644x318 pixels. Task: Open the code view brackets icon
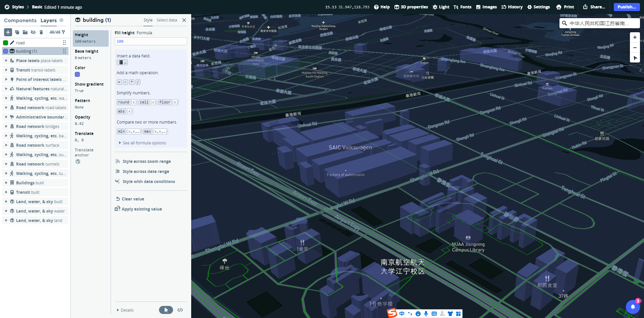coord(180,310)
